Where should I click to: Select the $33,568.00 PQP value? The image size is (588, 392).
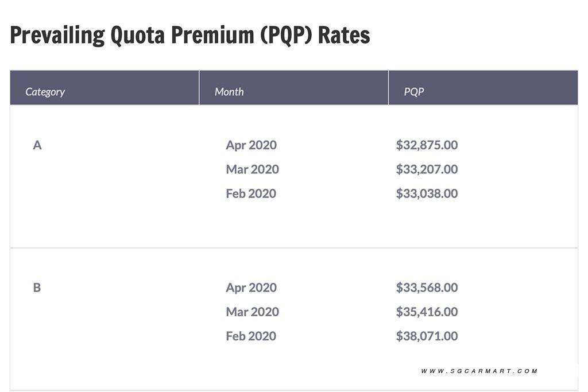[427, 288]
